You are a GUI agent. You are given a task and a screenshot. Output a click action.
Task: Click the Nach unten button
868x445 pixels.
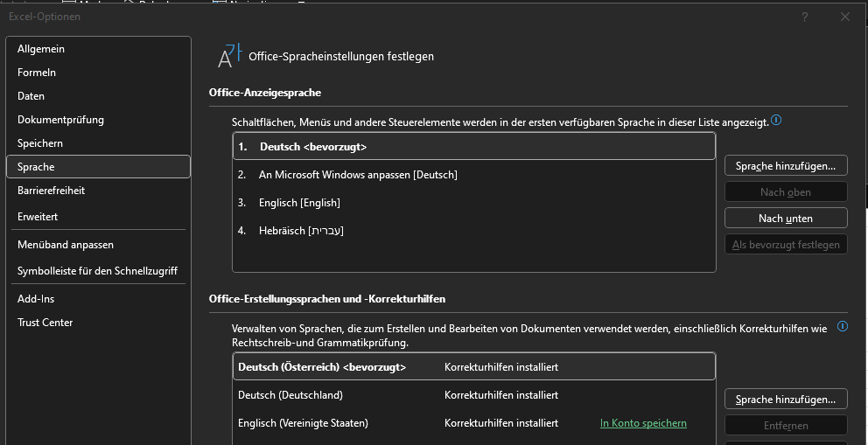786,219
